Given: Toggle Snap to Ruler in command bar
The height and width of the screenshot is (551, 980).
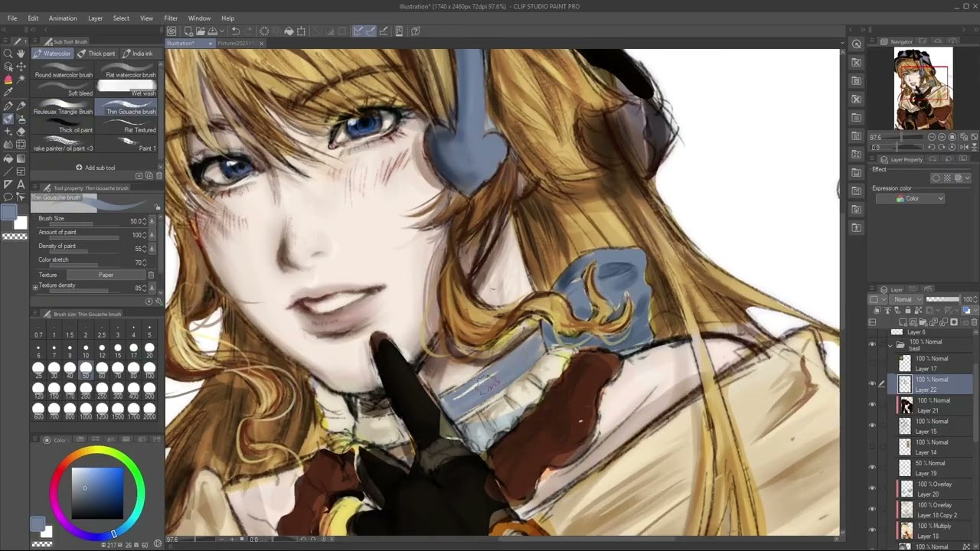Looking at the screenshot, I should [x=358, y=31].
